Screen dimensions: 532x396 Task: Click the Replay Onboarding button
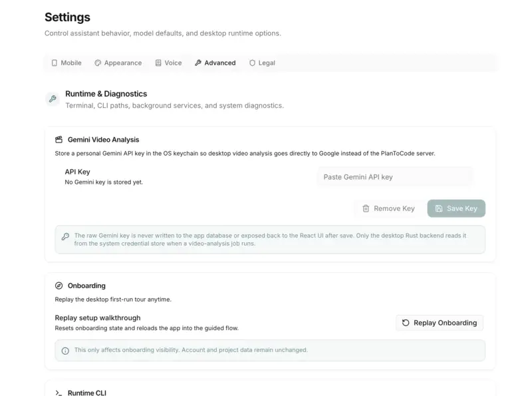[x=439, y=323]
